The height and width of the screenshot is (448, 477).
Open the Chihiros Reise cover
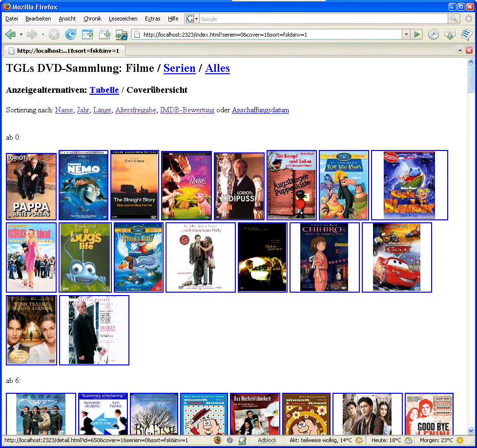click(x=325, y=257)
